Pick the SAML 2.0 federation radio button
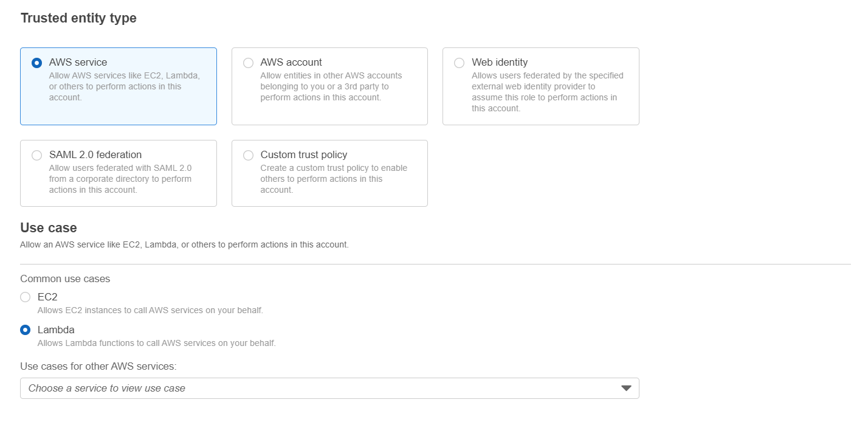Screen dimensions: 868x422 point(37,155)
